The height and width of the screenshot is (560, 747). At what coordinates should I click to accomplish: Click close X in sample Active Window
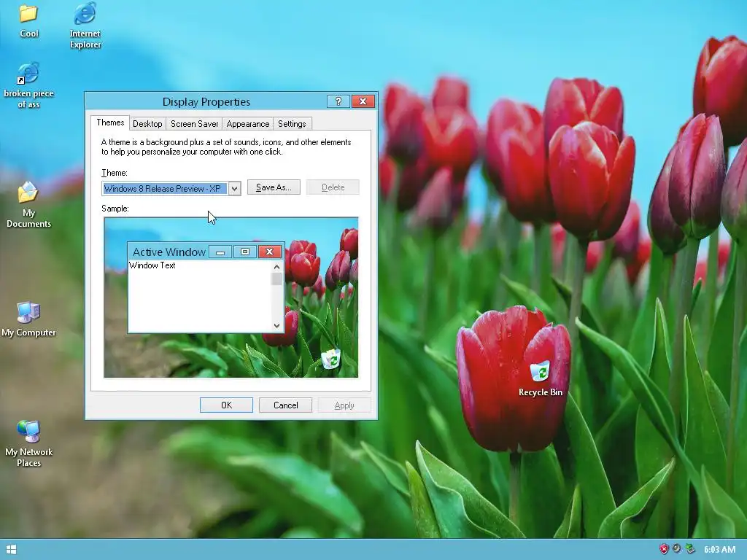click(270, 252)
